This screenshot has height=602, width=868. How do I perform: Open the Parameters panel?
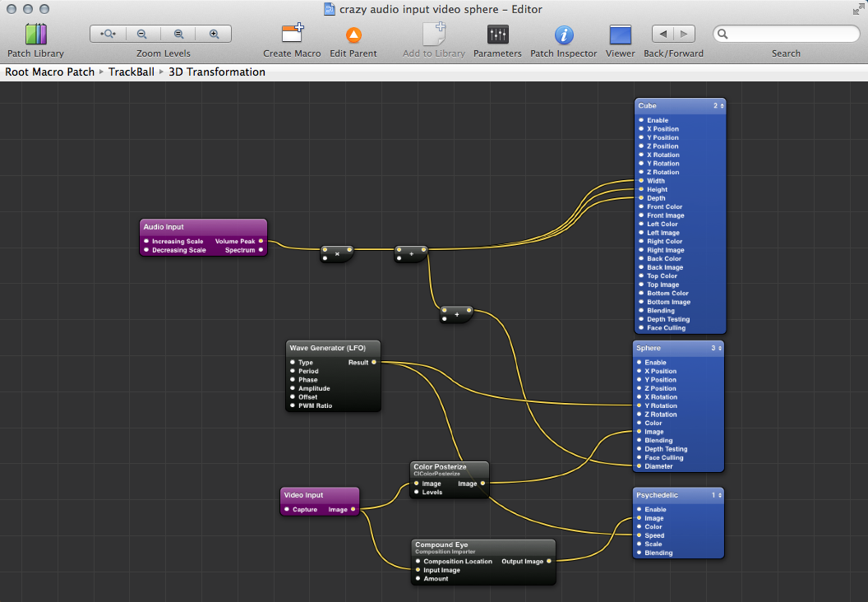tap(497, 35)
